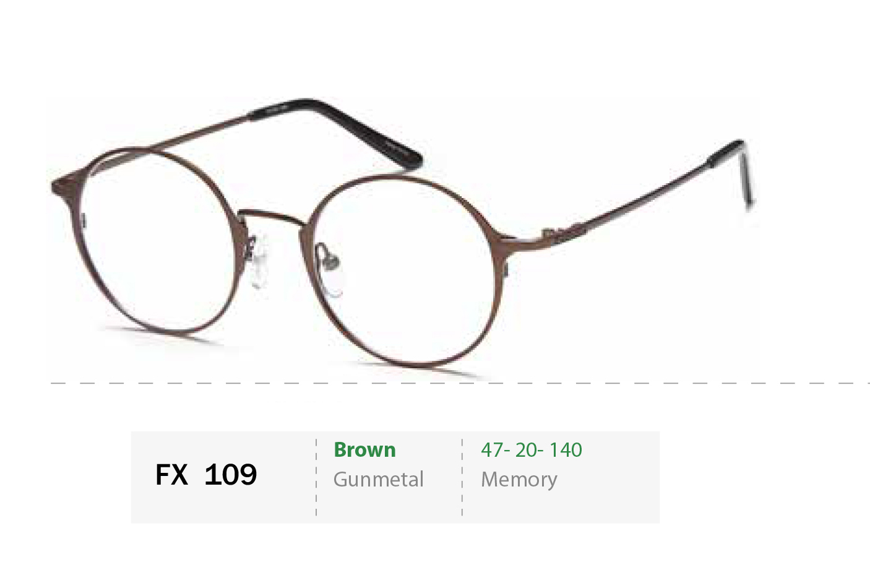
Task: Click the horizontal dashed divider line
Action: pyautogui.click(x=460, y=383)
